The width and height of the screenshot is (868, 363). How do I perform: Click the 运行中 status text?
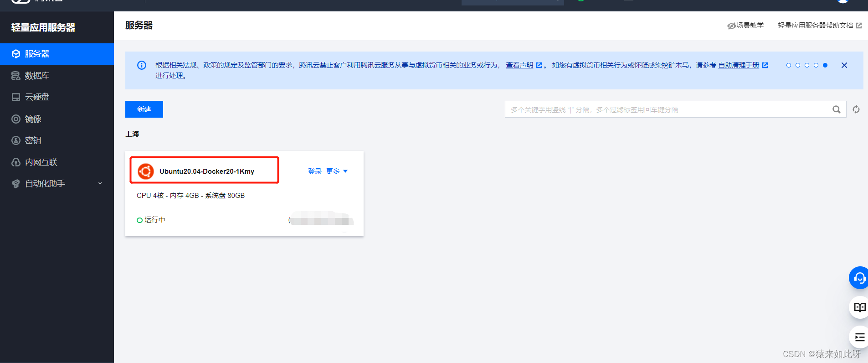coord(155,220)
